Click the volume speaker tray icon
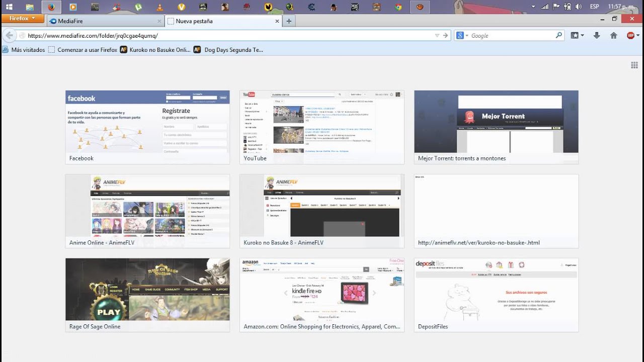Viewport: 644px width, 362px height. (579, 7)
